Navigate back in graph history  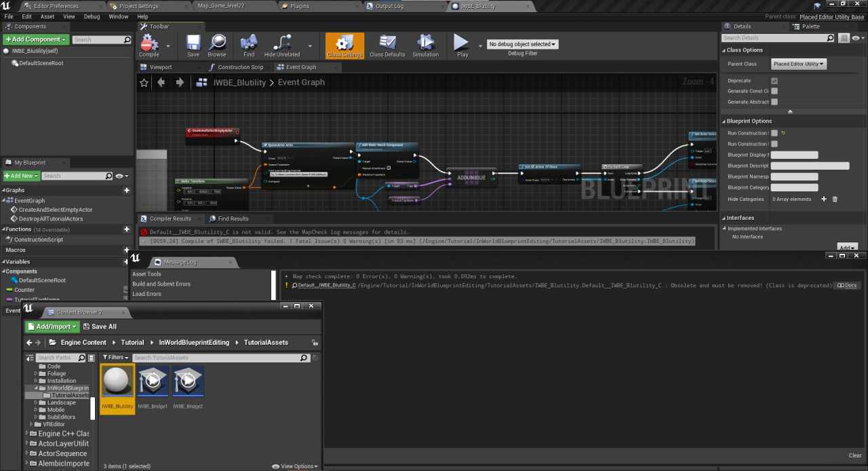click(x=161, y=82)
